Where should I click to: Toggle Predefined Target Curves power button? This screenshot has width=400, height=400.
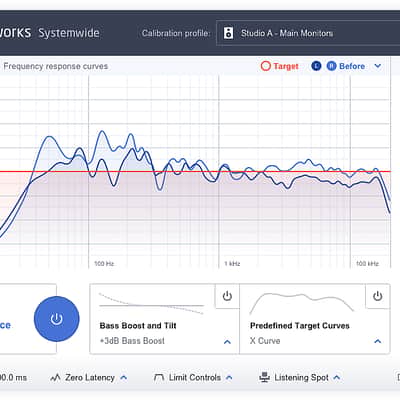tap(377, 296)
